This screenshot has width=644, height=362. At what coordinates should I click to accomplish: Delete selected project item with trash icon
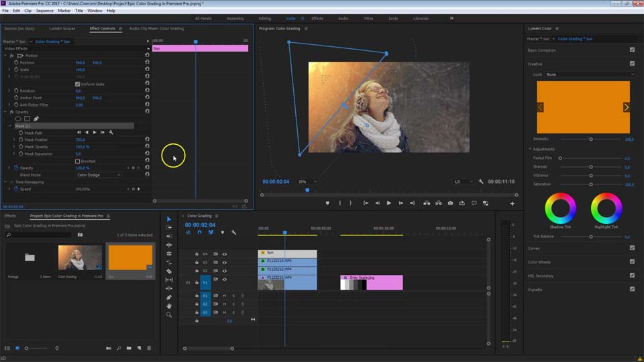click(149, 348)
